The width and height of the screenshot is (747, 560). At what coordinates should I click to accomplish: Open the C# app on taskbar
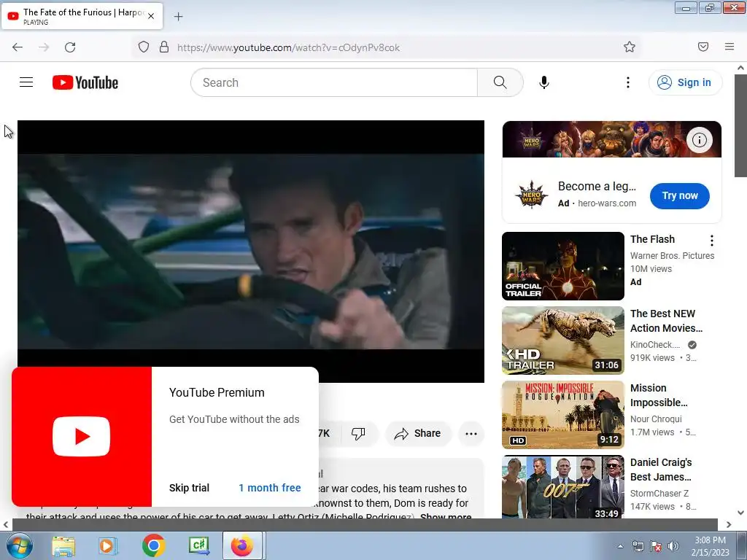coord(198,545)
